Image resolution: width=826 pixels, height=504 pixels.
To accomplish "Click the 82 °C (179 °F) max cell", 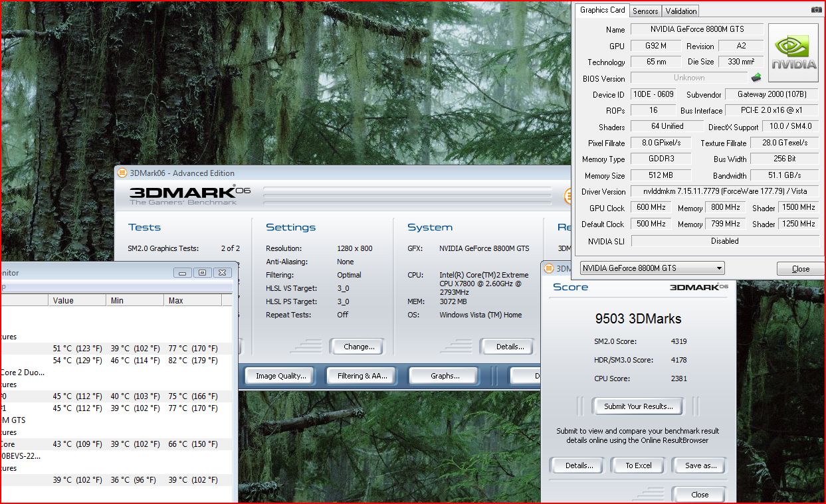I will 193,361.
